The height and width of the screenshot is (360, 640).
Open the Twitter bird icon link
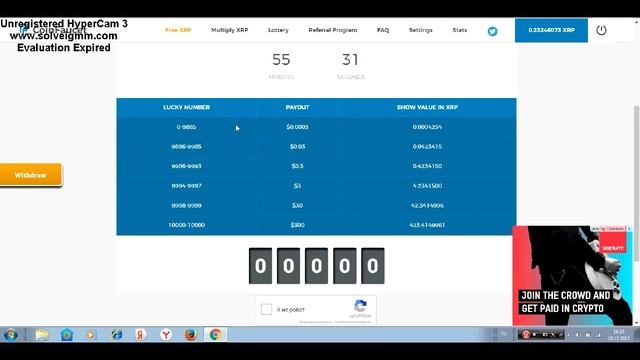(492, 31)
